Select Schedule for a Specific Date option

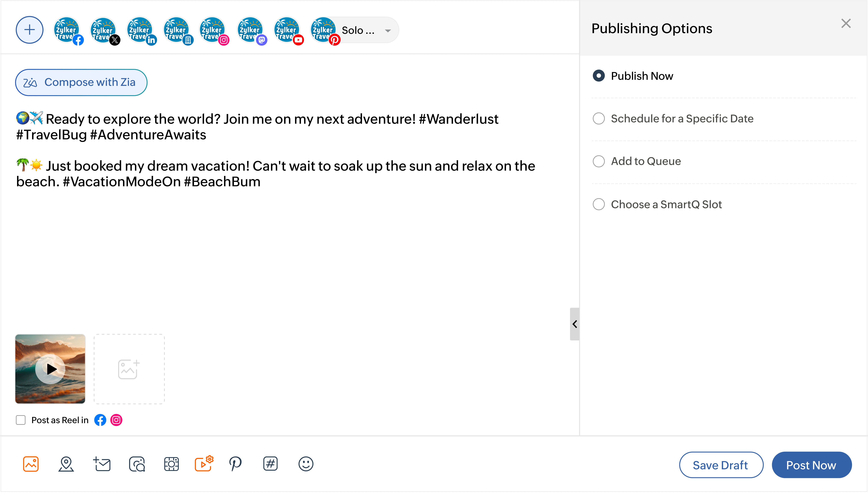click(x=599, y=119)
